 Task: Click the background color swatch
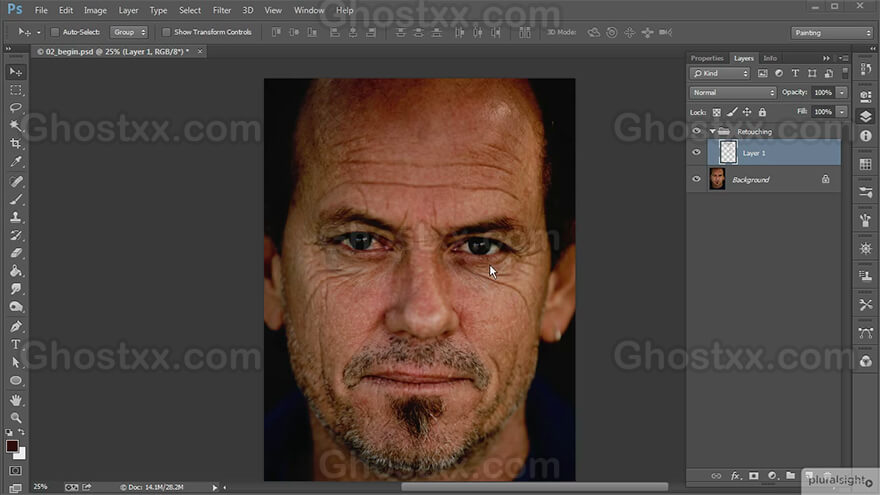click(x=21, y=455)
